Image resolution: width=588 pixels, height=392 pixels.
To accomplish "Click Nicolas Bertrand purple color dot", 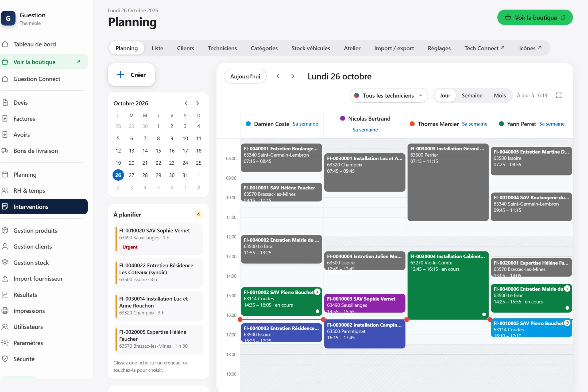I will tap(342, 118).
